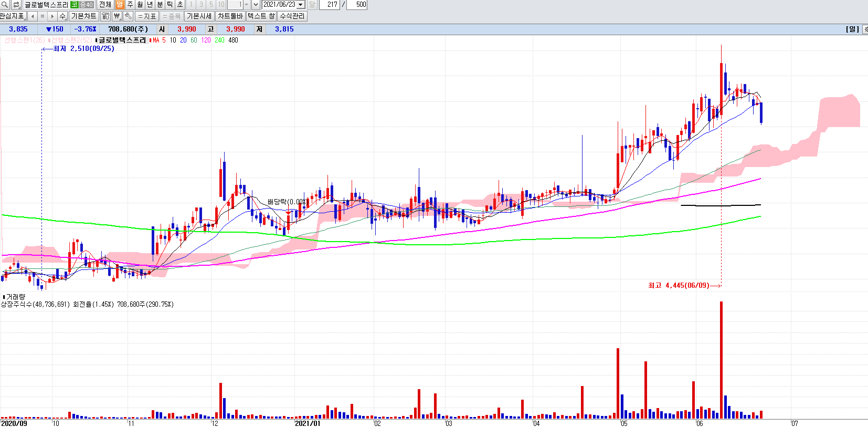Open the =지표 indicator menu
Screen dimensions: 868x427
click(147, 16)
